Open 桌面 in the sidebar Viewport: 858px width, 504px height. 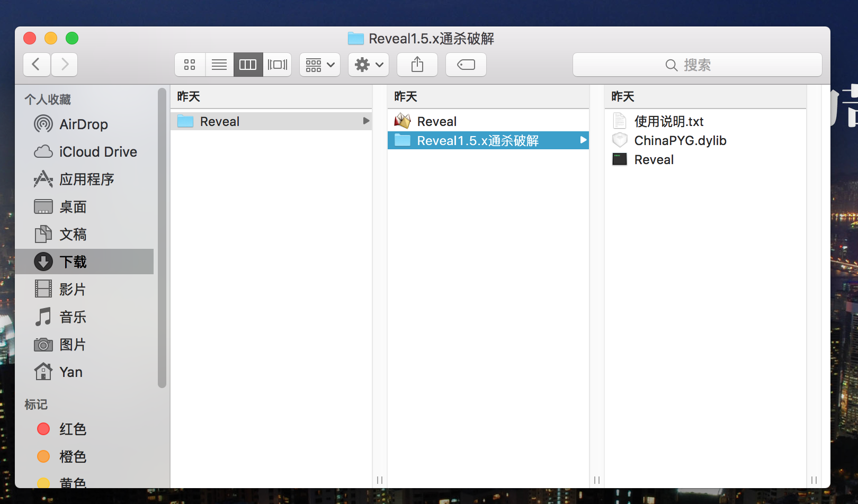point(85,207)
